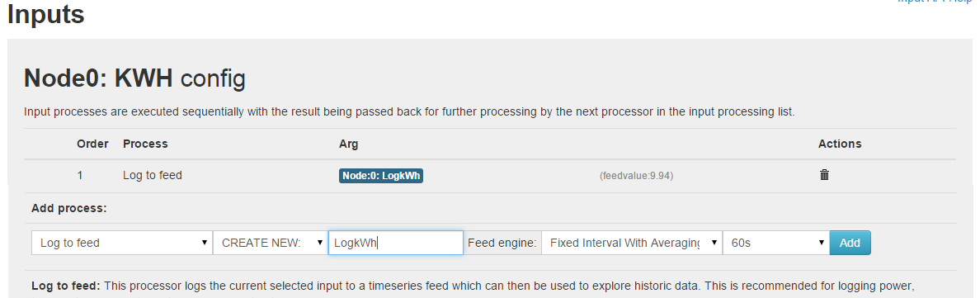Click order number 1 in the process row
980x298 pixels.
coord(80,176)
